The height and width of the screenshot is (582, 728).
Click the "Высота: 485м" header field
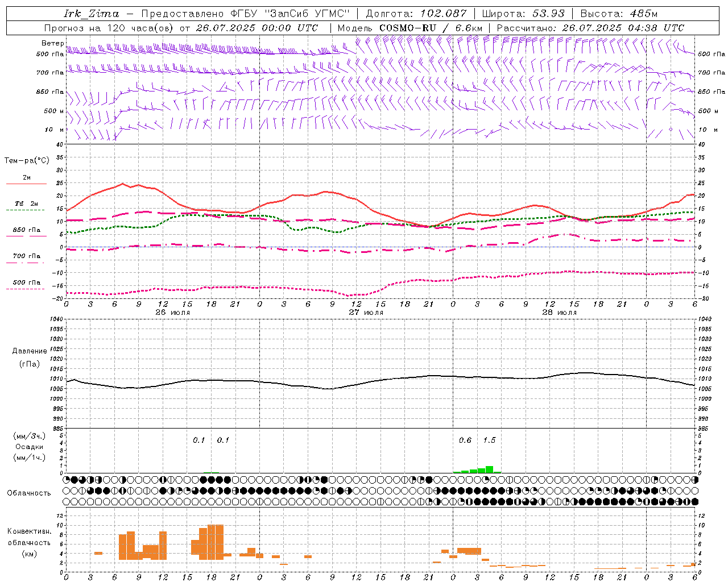tap(619, 14)
